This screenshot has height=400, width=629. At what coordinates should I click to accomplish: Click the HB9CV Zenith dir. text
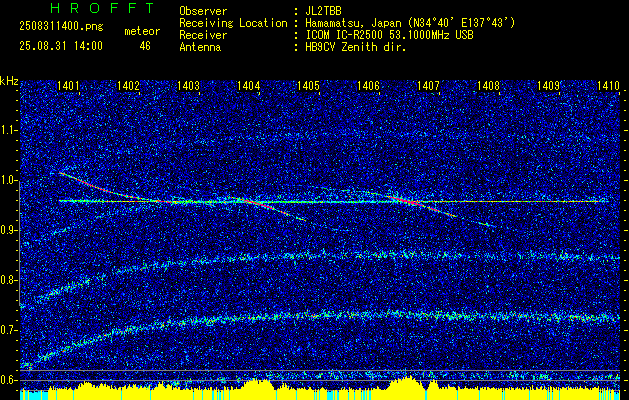click(x=356, y=47)
